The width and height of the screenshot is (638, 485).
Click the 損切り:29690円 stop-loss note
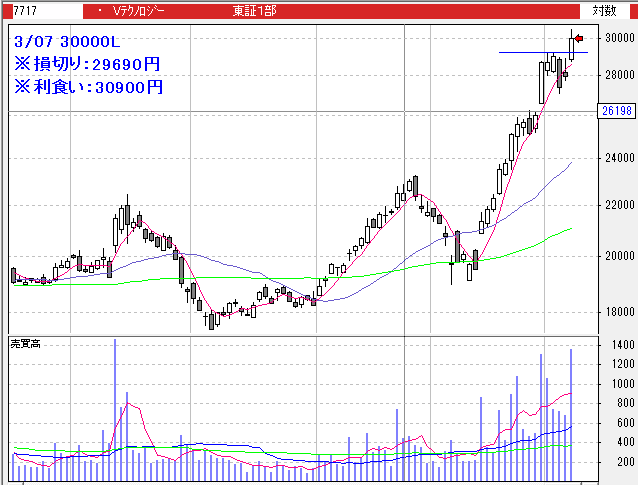pos(87,64)
